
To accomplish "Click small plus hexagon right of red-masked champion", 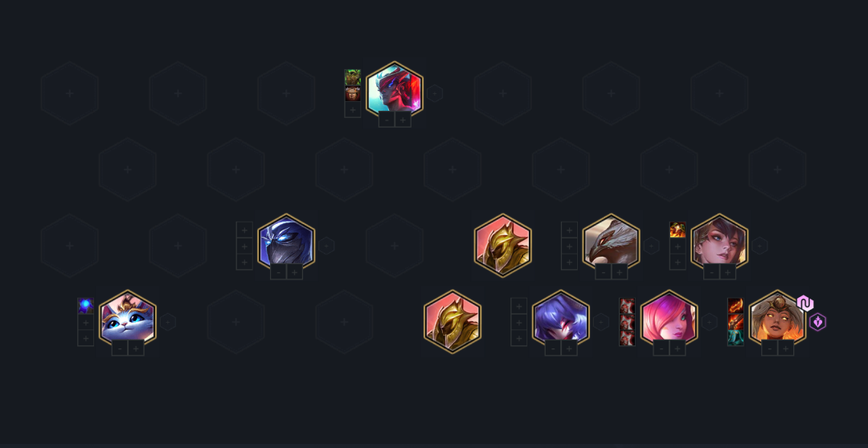I will (435, 93).
